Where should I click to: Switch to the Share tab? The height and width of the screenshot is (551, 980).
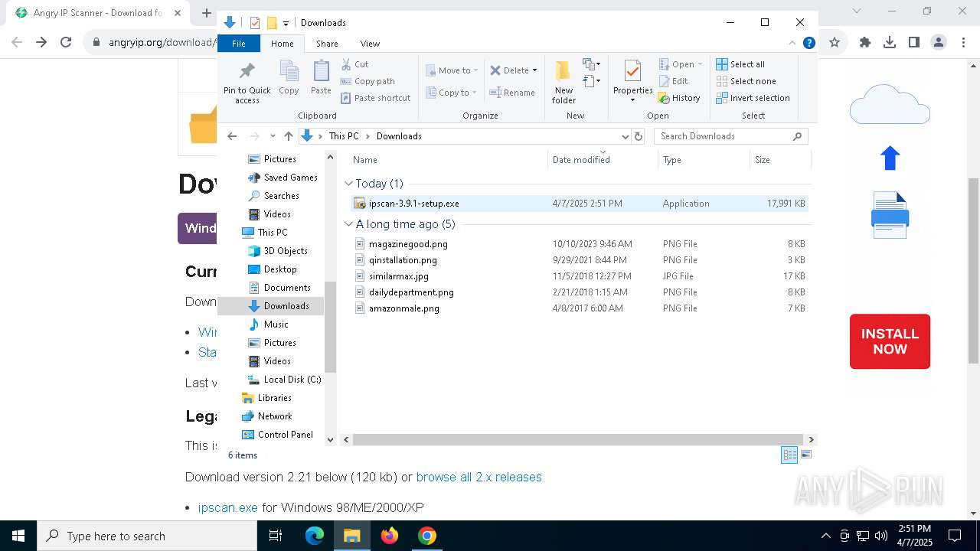pos(327,44)
